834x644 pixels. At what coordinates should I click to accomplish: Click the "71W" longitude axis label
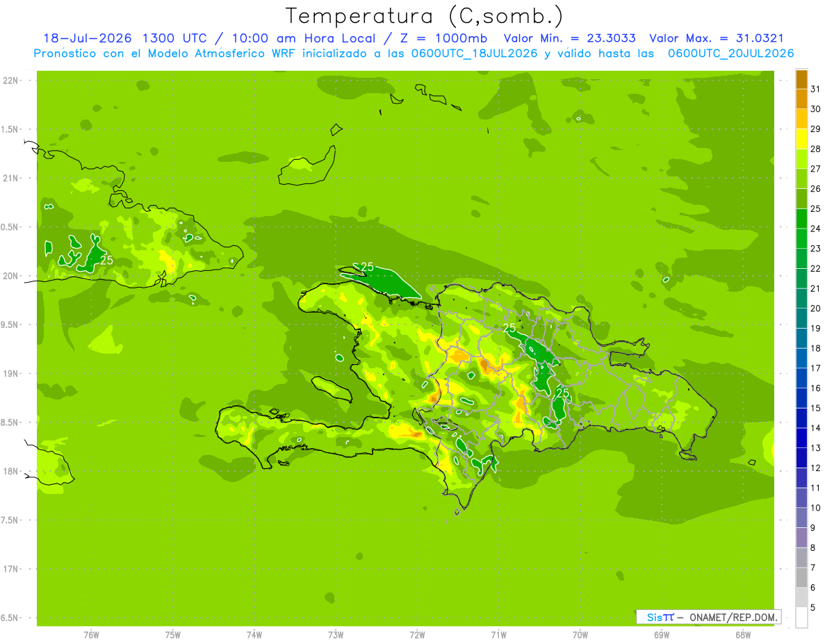[498, 635]
